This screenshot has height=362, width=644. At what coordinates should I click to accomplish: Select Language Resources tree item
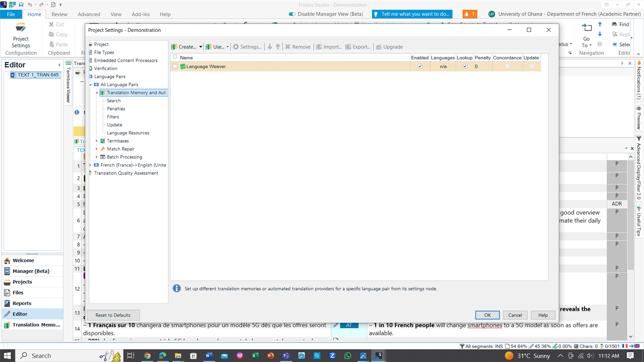(x=128, y=133)
